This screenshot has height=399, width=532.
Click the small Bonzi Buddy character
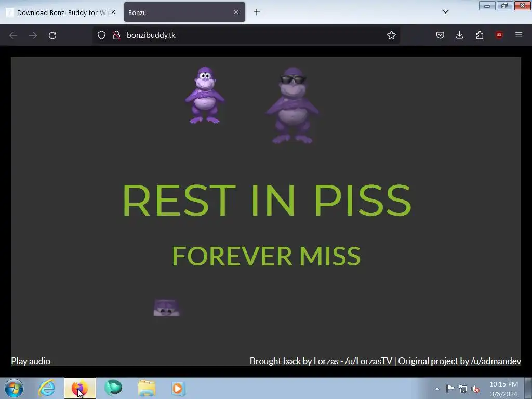pos(205,96)
